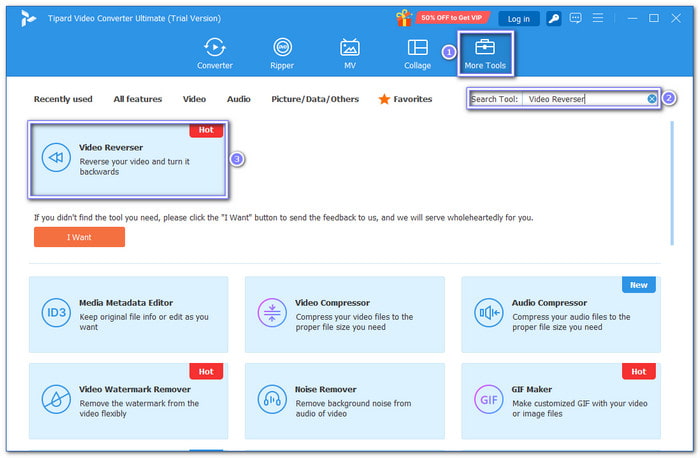Click the gift box promotion icon

click(404, 18)
